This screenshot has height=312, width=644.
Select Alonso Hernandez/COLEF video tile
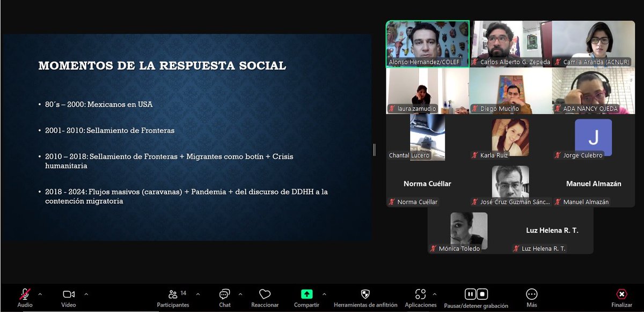click(428, 44)
